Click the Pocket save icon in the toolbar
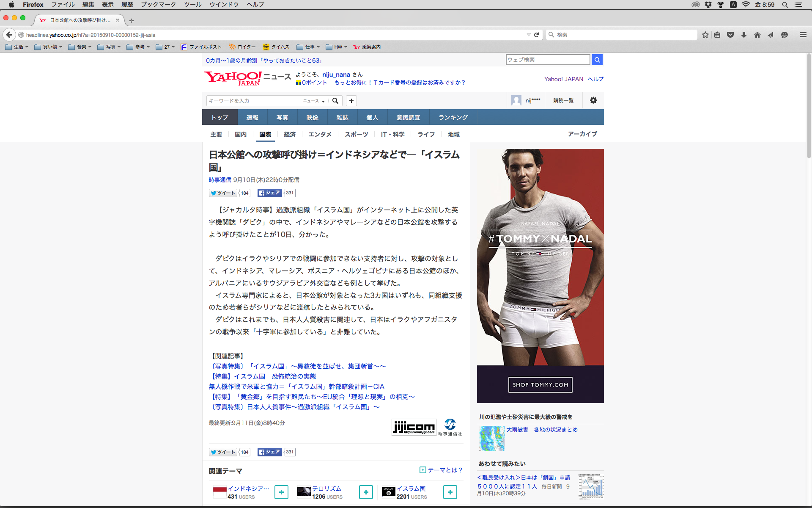The height and width of the screenshot is (508, 812). pos(730,35)
